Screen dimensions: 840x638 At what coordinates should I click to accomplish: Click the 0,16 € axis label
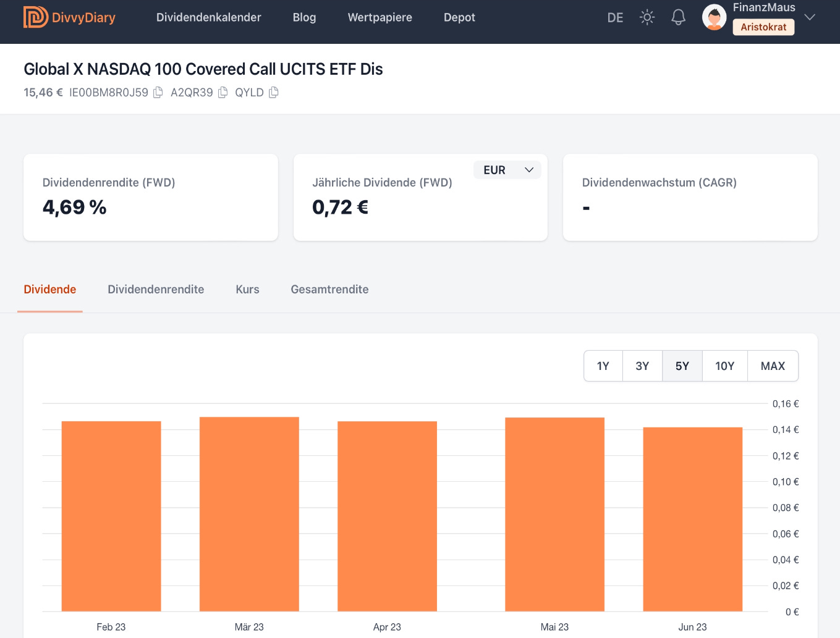point(786,404)
